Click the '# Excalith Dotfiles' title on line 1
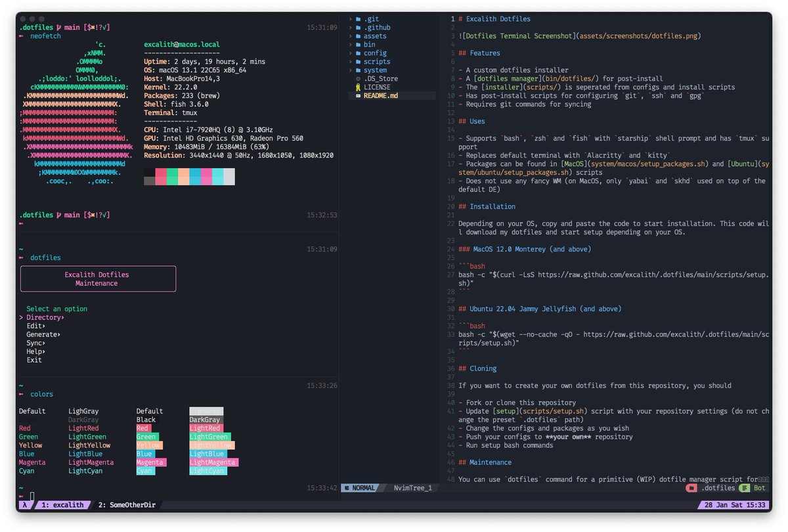The height and width of the screenshot is (532, 788). coord(494,19)
